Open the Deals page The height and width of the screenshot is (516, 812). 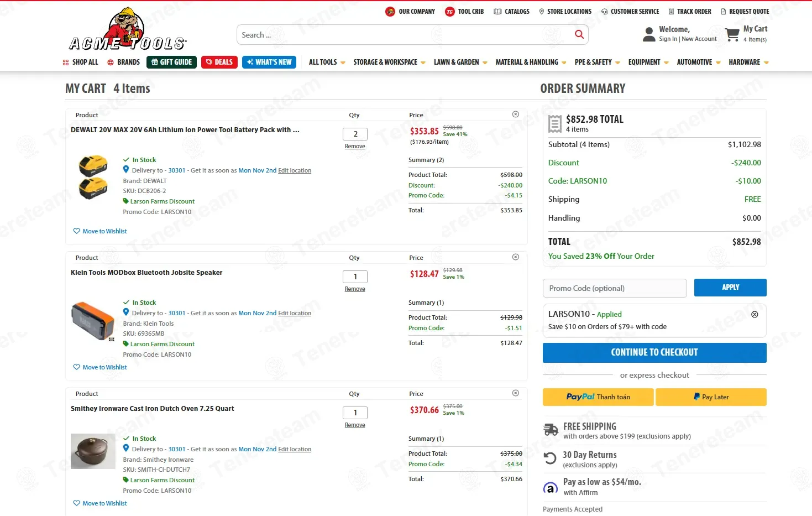click(x=219, y=62)
